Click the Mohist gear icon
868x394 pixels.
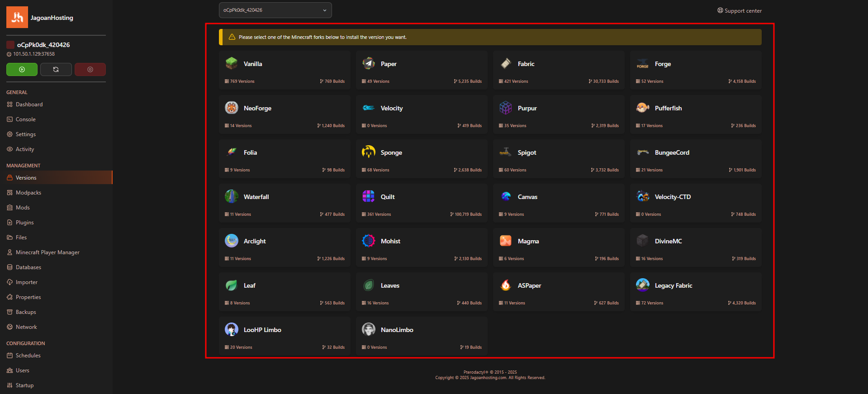369,241
